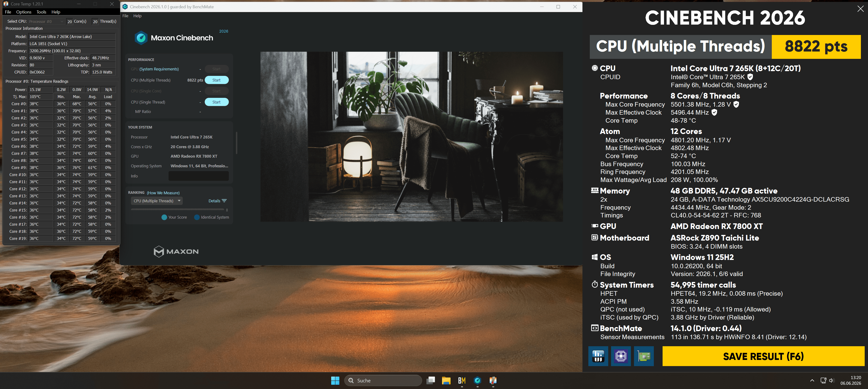Image resolution: width=868 pixels, height=389 pixels.
Task: Click the TDP value 125.0 Watts
Action: click(103, 72)
